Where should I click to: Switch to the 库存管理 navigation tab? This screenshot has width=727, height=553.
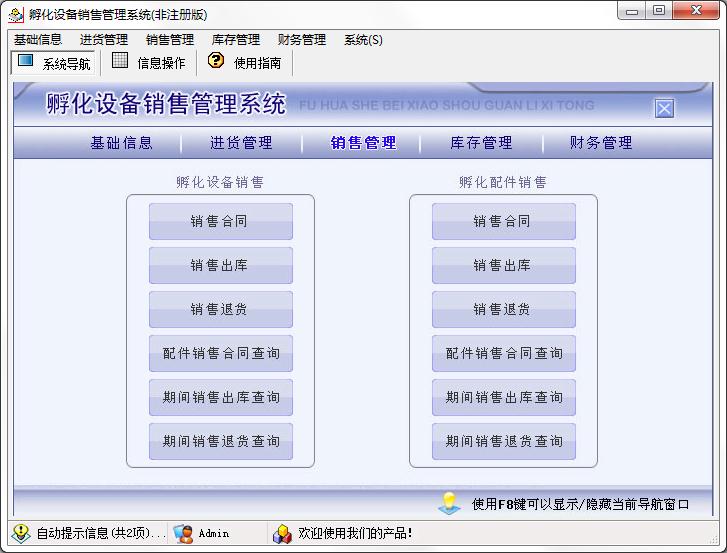coord(481,143)
